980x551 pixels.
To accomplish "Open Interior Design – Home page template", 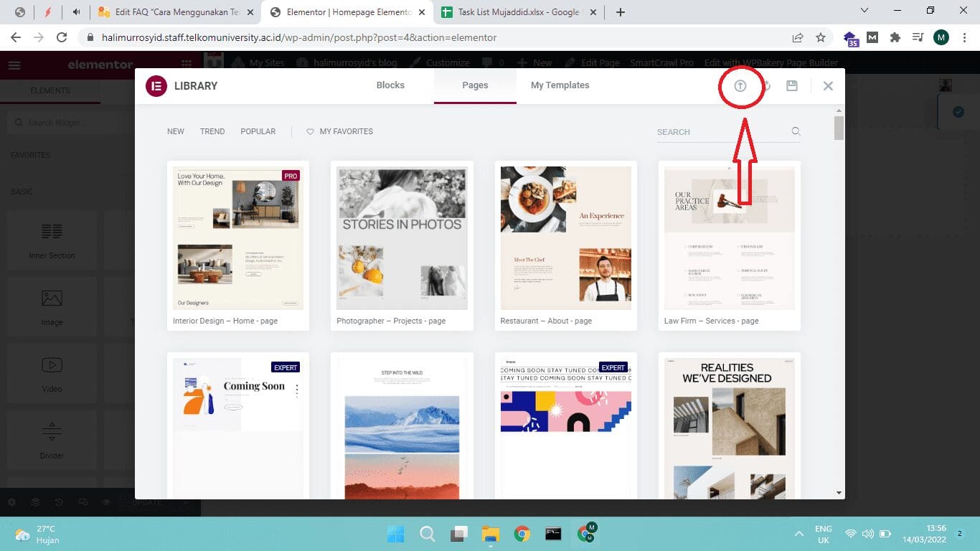I will click(x=238, y=245).
